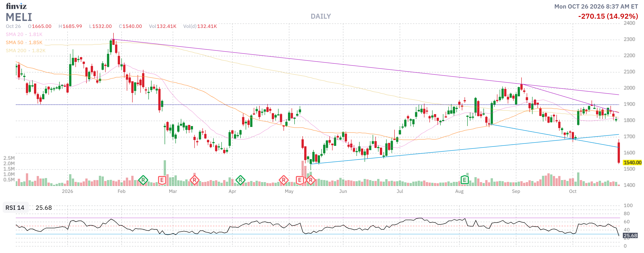The height and width of the screenshot is (253, 644).
Task: Click the SMA 50 legend label
Action: (14, 43)
